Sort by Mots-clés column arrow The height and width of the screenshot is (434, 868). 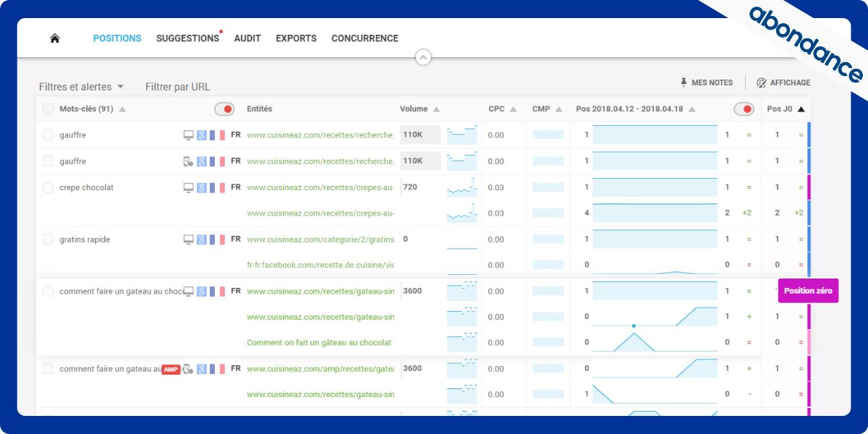click(122, 110)
